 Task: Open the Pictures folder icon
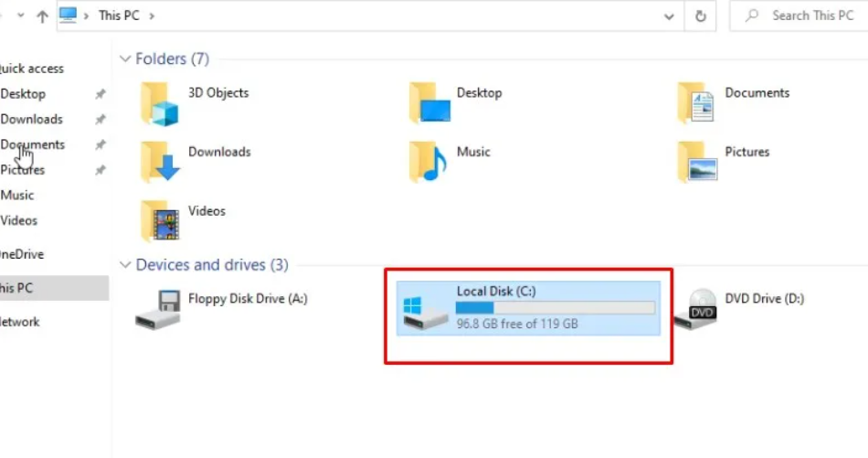click(x=696, y=163)
